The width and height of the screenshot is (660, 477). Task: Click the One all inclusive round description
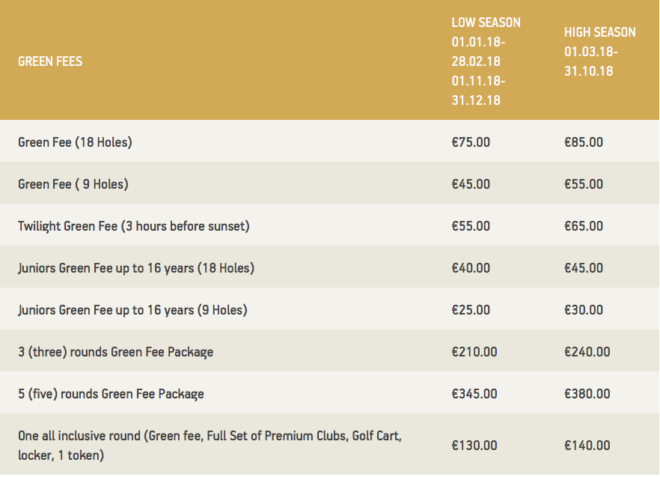click(x=210, y=445)
